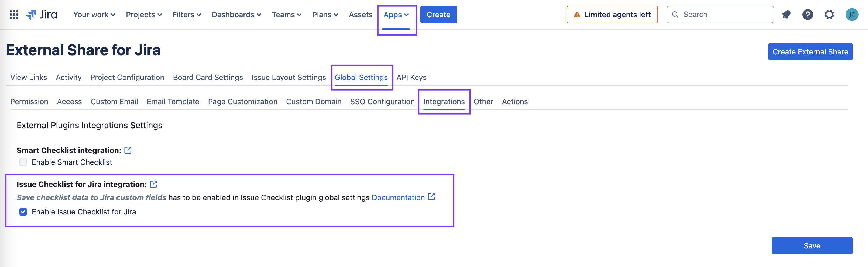
Task: Expand the Dashboards dropdown
Action: 236,15
